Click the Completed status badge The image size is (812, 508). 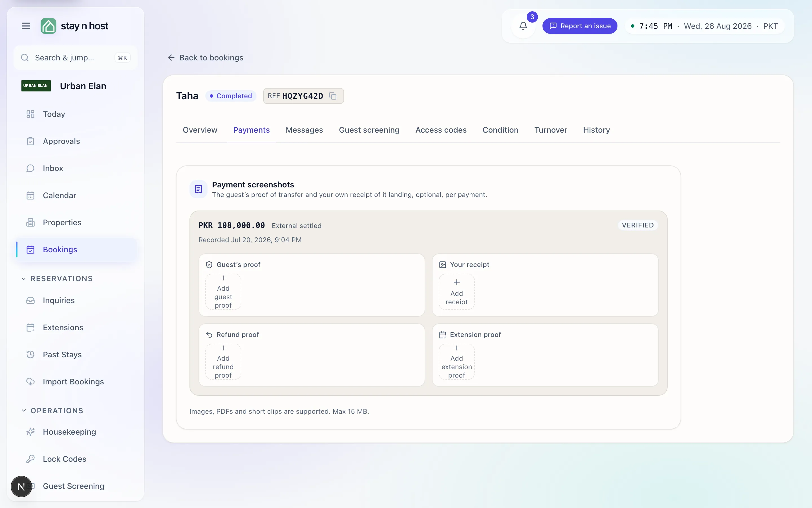(231, 96)
